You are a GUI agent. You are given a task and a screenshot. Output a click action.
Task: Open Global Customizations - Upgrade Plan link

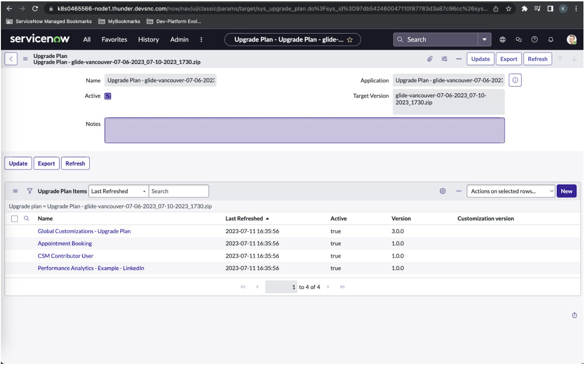pyautogui.click(x=84, y=231)
